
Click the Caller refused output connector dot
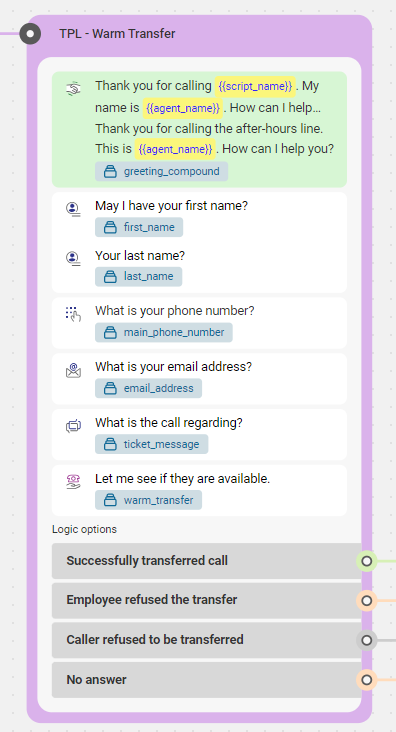367,640
